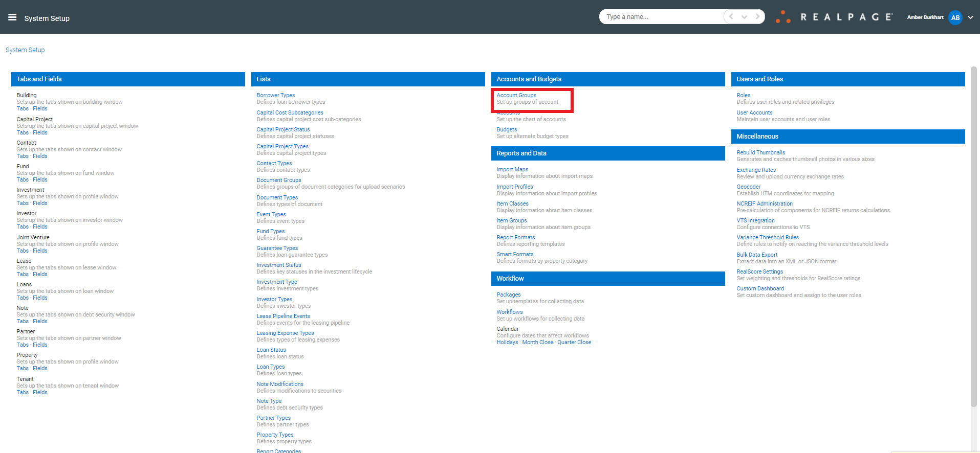Open Custom Dashboard link

760,288
